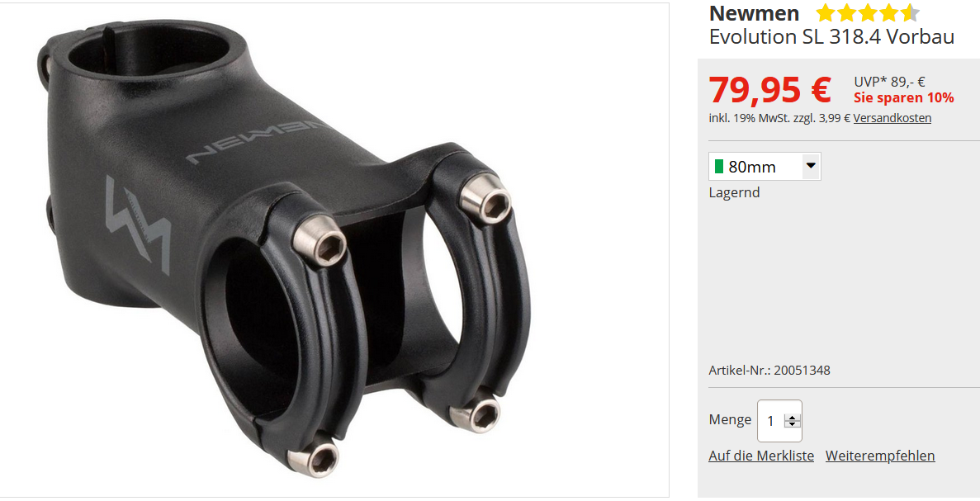This screenshot has height=501, width=980.
Task: Click the third rating star
Action: pos(868,12)
